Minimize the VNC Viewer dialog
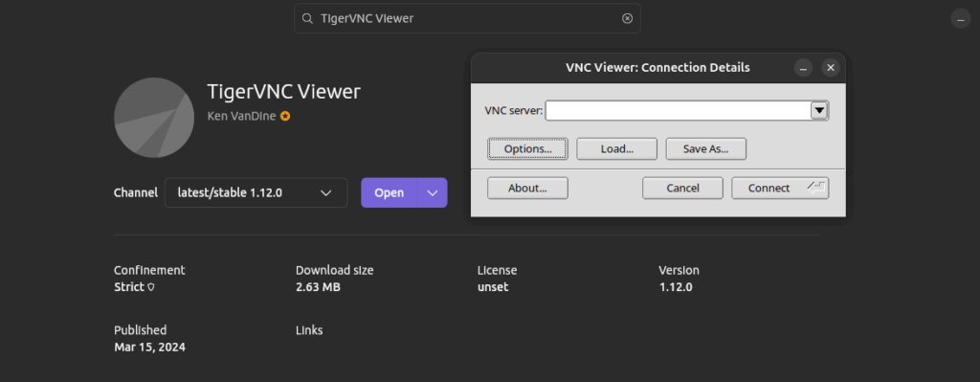The image size is (980, 382). pos(804,68)
